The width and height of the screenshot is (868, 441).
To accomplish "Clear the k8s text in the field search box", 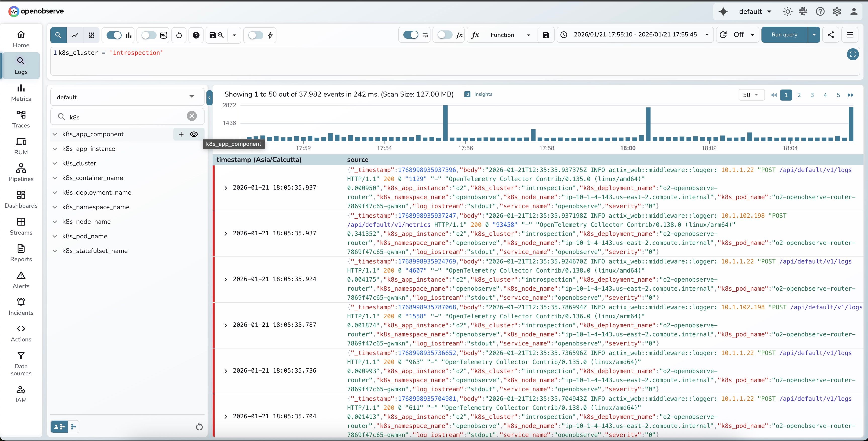I will coord(192,116).
